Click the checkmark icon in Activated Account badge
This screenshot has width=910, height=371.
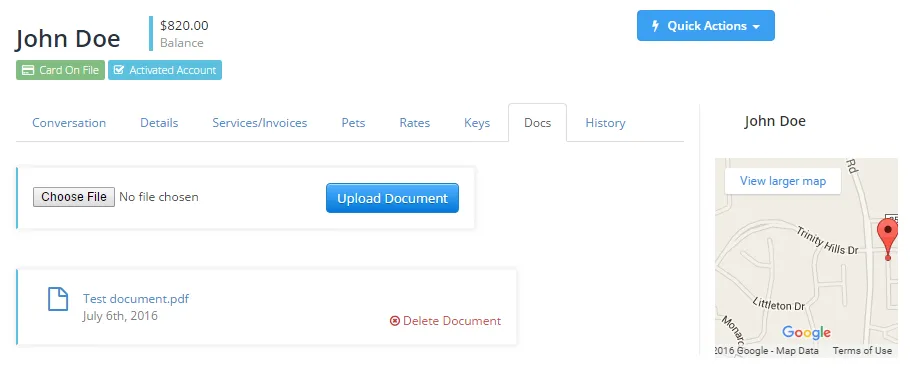pyautogui.click(x=119, y=70)
